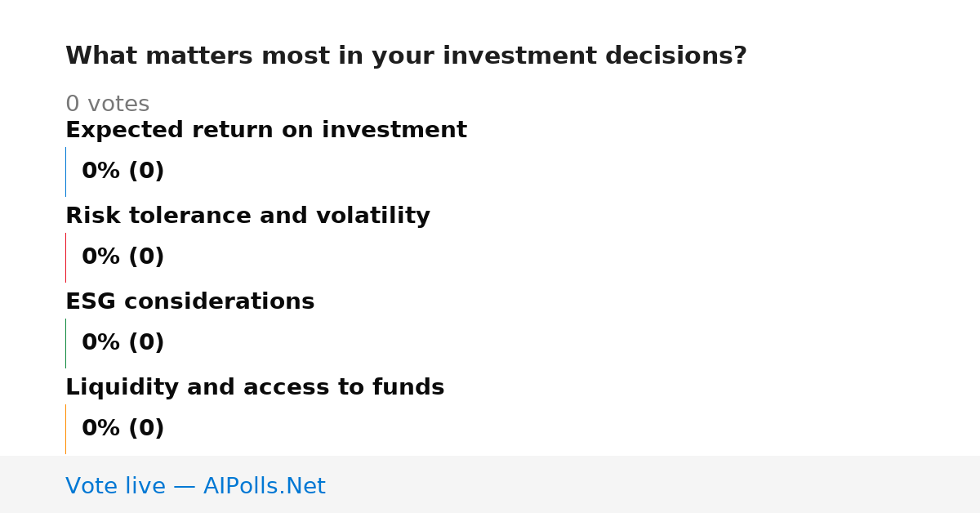This screenshot has width=980, height=513.
Task: Pick the Liquidity and access to funds option
Action: click(x=255, y=388)
